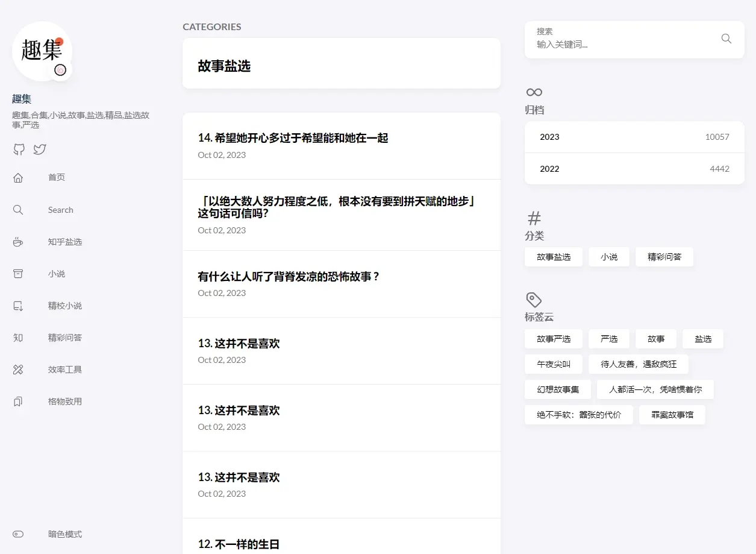Open the 首页 menu entry
Screen dimensions: 756x554
tap(57, 177)
